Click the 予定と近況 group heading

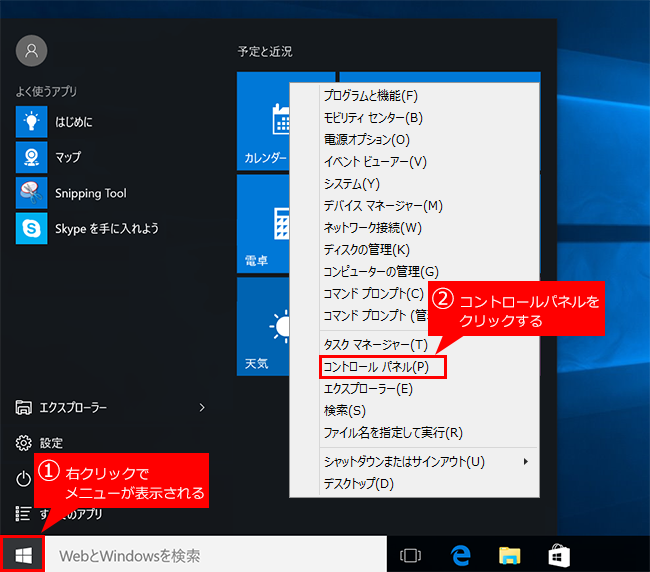tap(265, 51)
